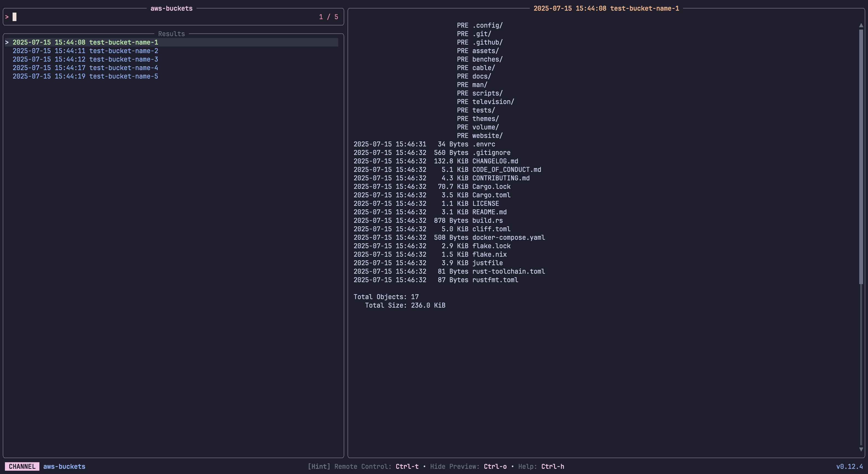Click aws-buckets channel name in status bar
This screenshot has width=868, height=474.
point(64,467)
